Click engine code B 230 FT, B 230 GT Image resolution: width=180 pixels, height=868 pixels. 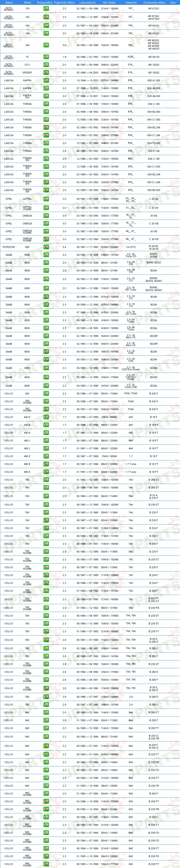pyautogui.click(x=154, y=600)
